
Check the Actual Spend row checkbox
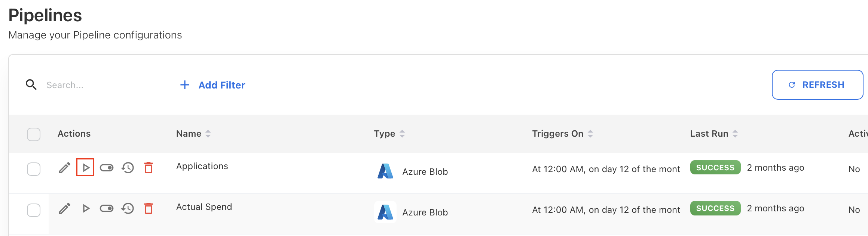(34, 210)
